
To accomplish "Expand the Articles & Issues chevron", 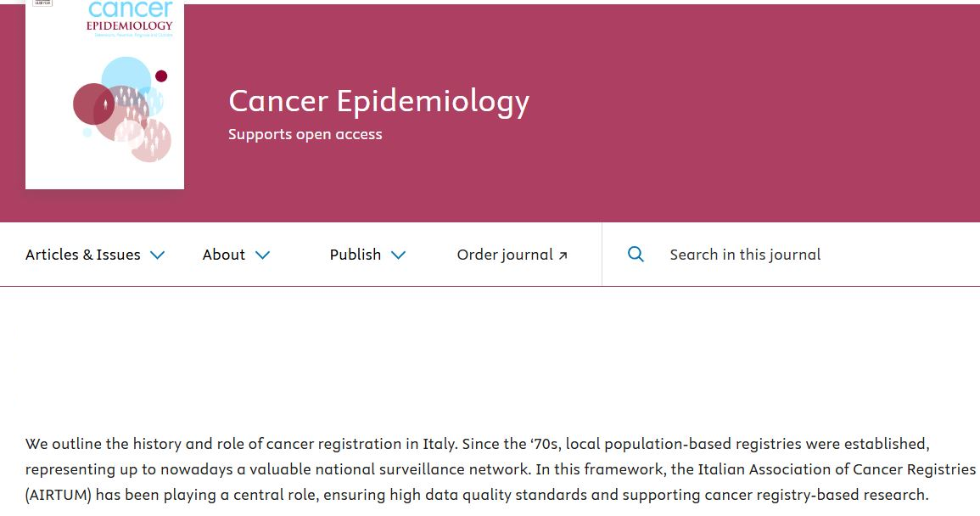I will [157, 255].
